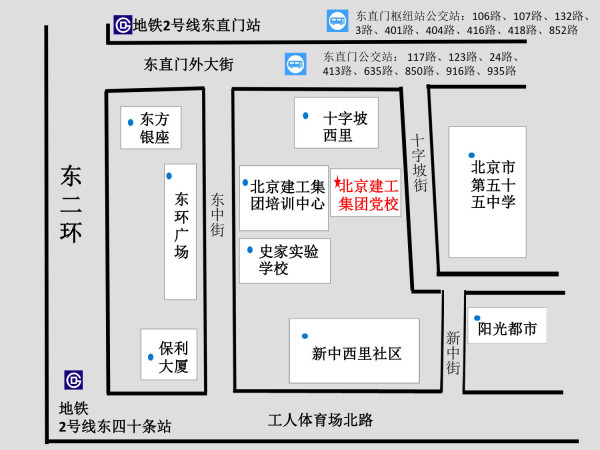Click the blue dot beside 十字坡西里
Screen dimensions: 600x450
coord(305,116)
